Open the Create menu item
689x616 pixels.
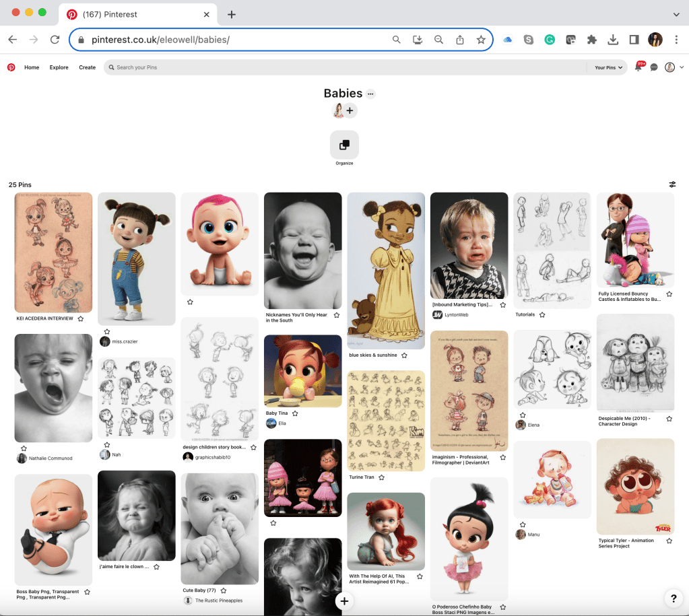pos(87,67)
